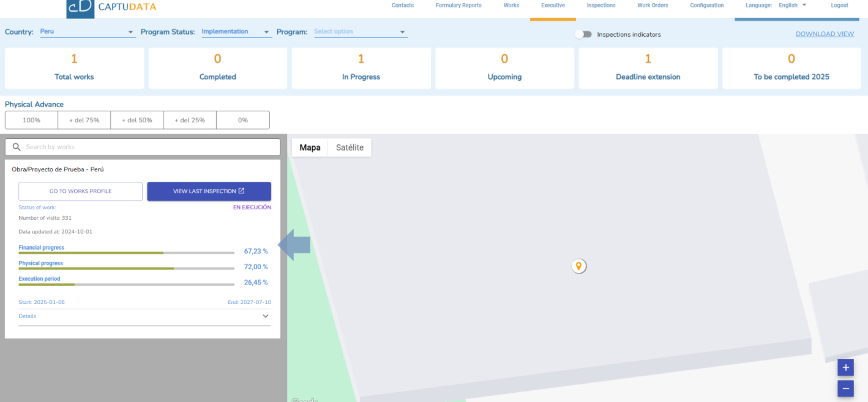Viewport: 868px width, 402px height.
Task: Open the Program Select option dropdown
Action: tap(360, 32)
